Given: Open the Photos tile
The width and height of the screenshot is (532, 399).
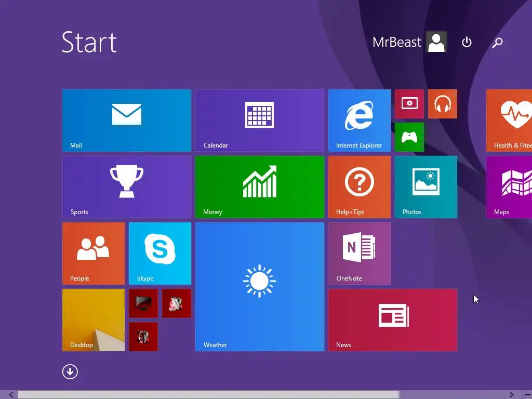Looking at the screenshot, I should pos(426,187).
